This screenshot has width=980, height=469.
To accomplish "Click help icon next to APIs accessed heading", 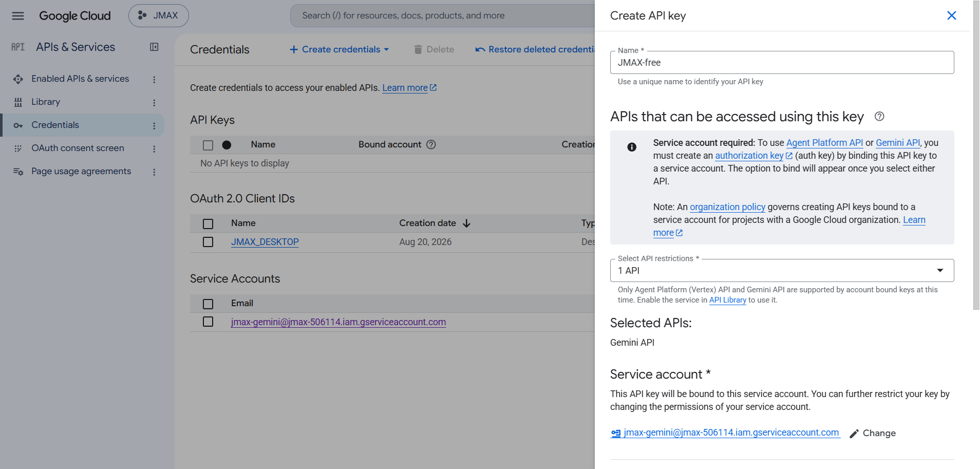I will tap(879, 117).
